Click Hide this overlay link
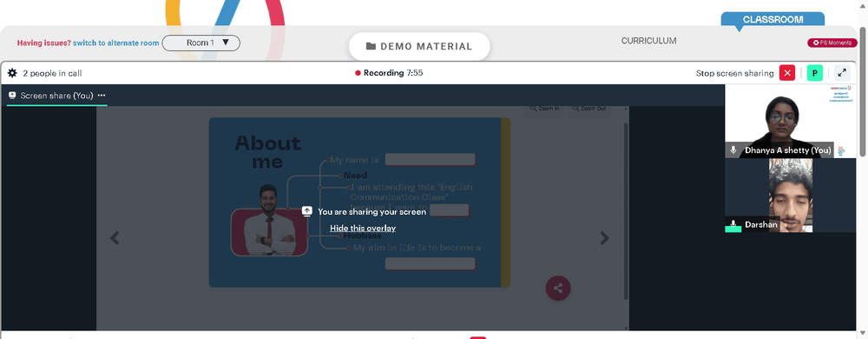 (x=363, y=229)
